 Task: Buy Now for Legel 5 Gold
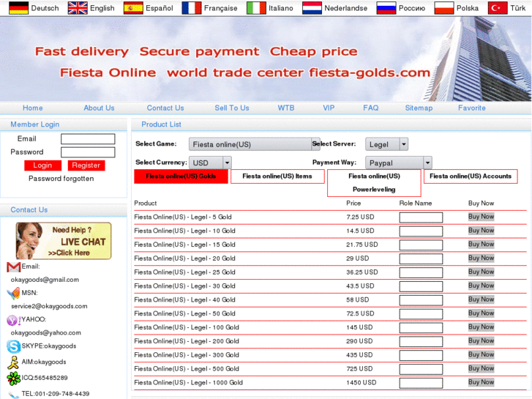(x=481, y=217)
